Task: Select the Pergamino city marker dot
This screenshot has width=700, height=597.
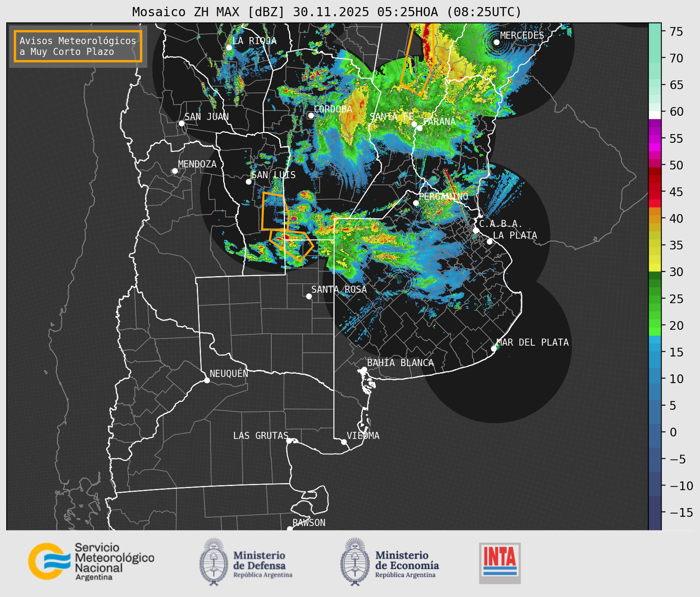Action: 416,203
